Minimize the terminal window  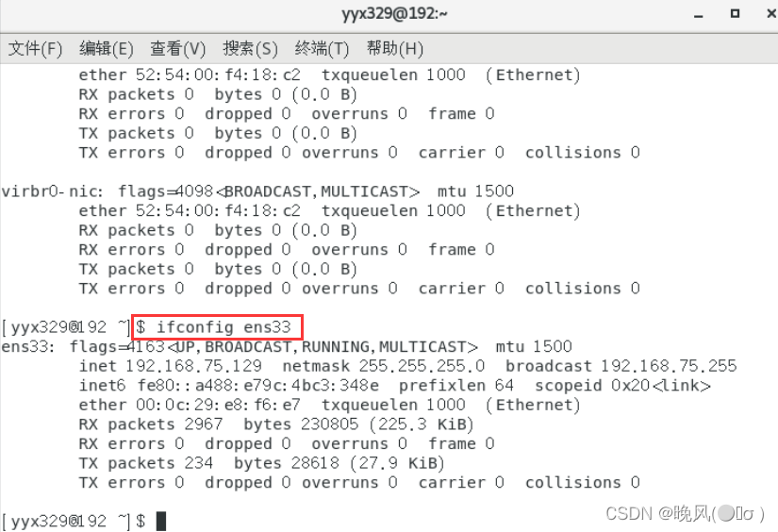click(x=699, y=14)
